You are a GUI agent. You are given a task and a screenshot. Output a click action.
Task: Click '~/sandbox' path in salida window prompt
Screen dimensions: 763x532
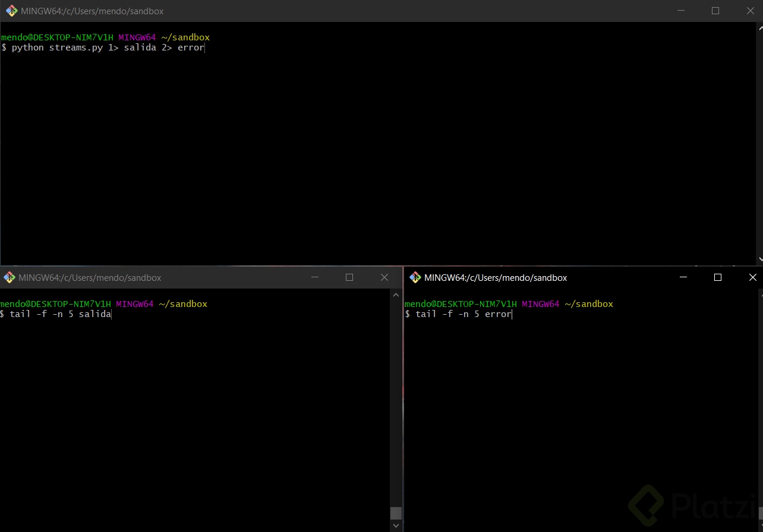click(x=183, y=304)
